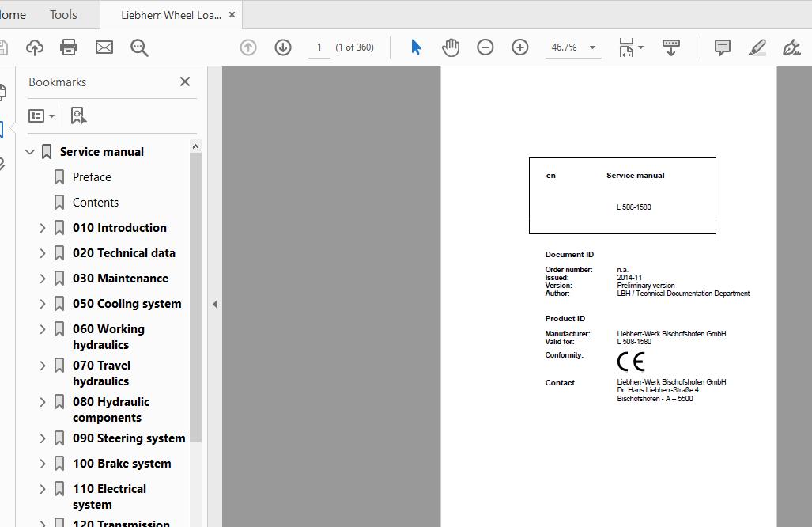Expand 100 Brake system bookmark
The image size is (812, 527).
tap(43, 464)
